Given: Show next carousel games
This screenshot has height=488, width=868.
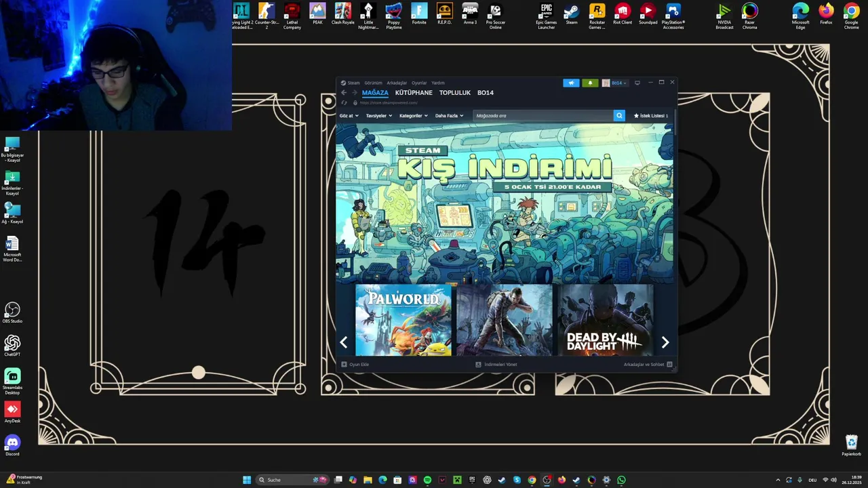Looking at the screenshot, I should 665,342.
